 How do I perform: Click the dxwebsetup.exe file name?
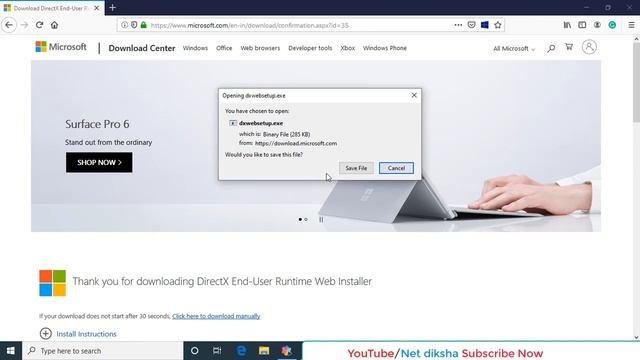coord(261,123)
